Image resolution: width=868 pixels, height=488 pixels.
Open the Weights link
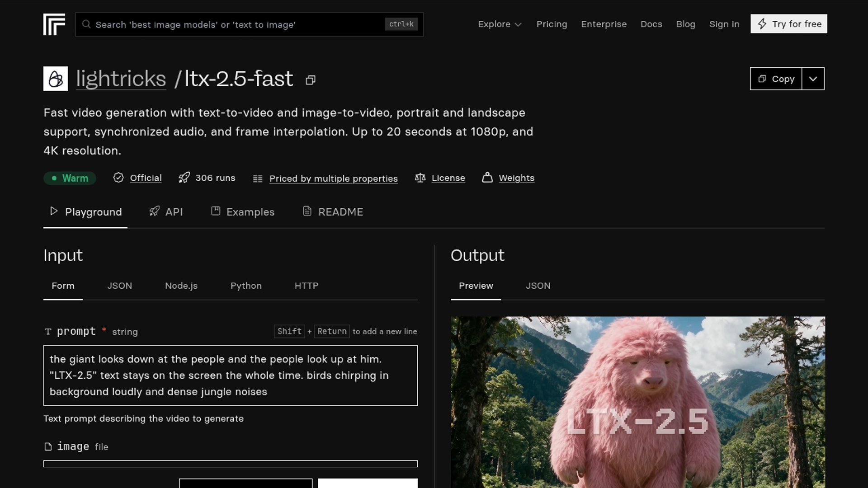(x=517, y=178)
